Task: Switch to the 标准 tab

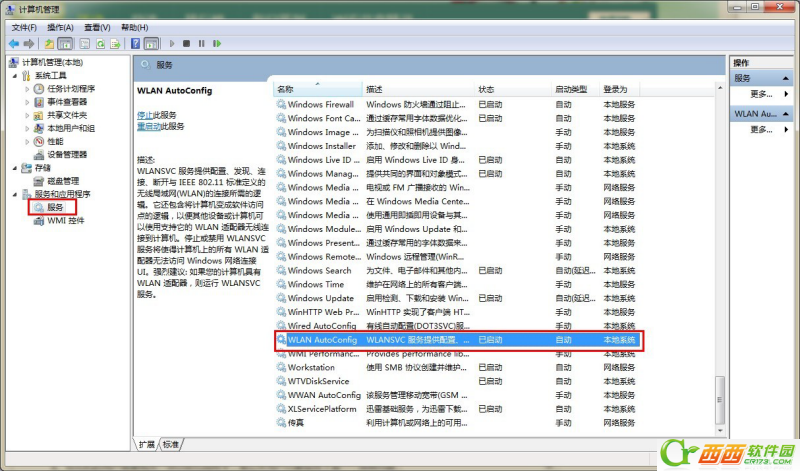Action: tap(171, 445)
